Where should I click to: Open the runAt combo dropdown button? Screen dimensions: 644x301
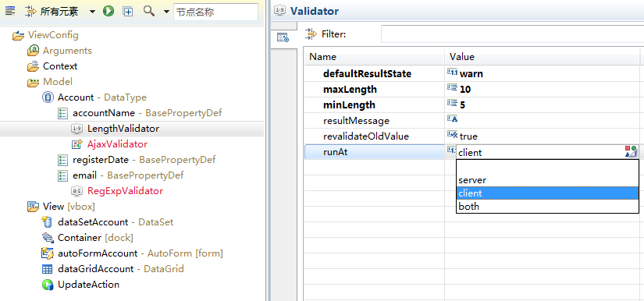(x=631, y=152)
